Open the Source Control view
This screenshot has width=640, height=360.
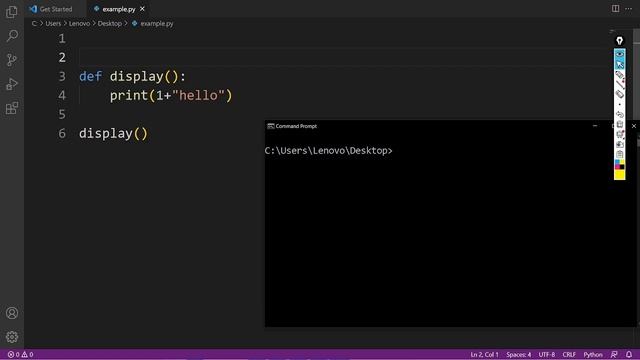12,60
